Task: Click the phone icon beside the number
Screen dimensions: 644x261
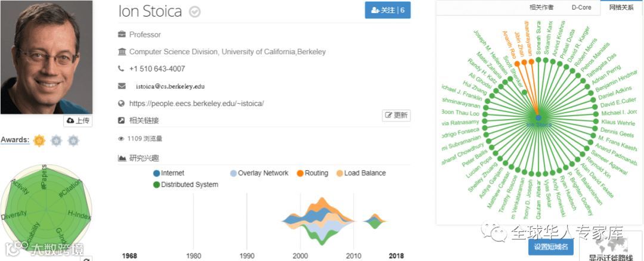Action: click(122, 69)
